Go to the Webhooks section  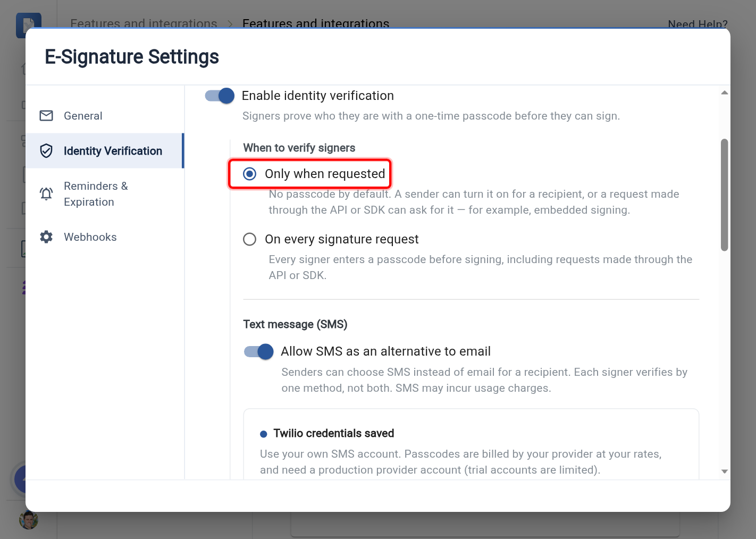pos(105,237)
